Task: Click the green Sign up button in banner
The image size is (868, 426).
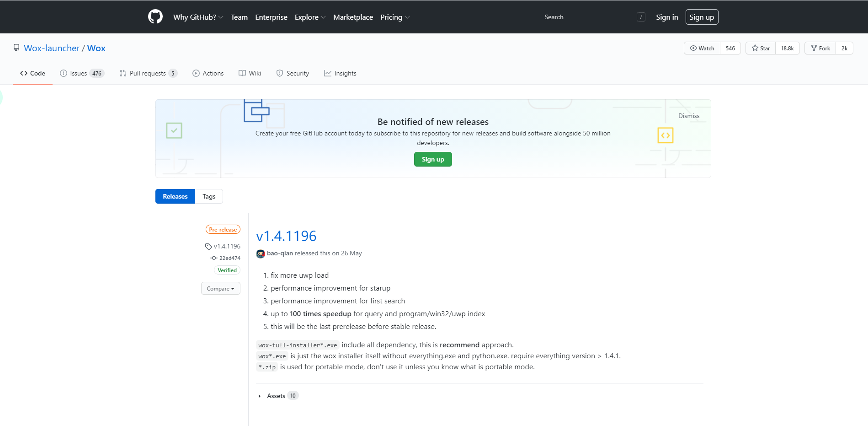Action: point(433,159)
